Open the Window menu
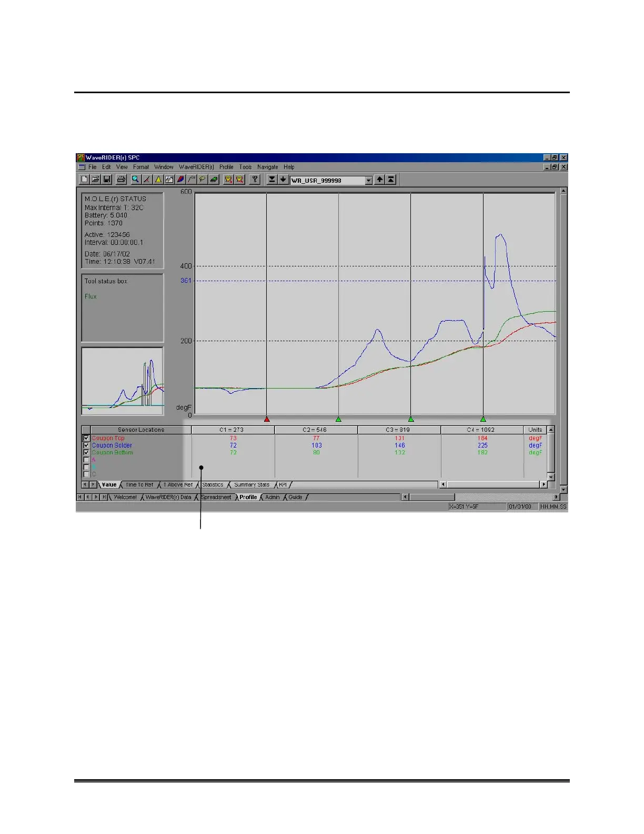This screenshot has width=644, height=834. [x=164, y=167]
